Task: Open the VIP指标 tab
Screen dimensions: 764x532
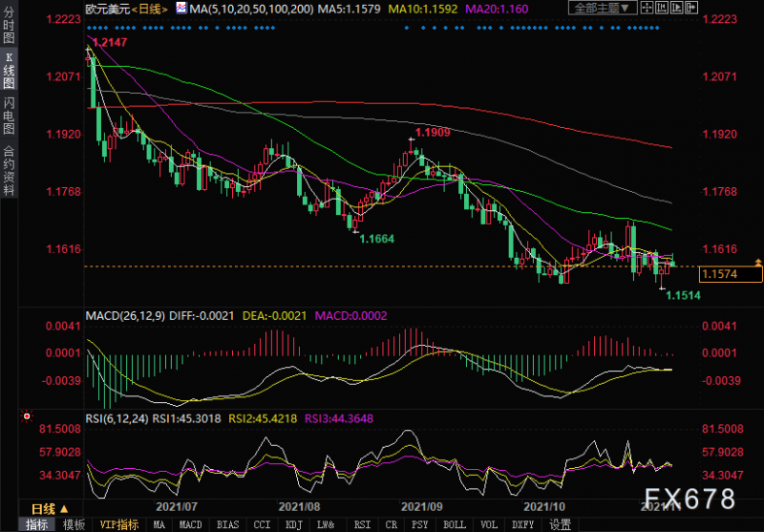Action: click(x=118, y=524)
